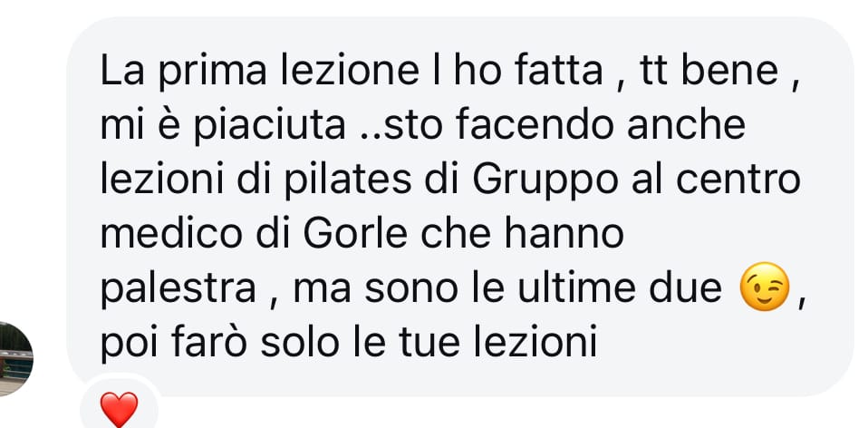
Task: Click the word "palestra" in the message
Action: click(178, 289)
